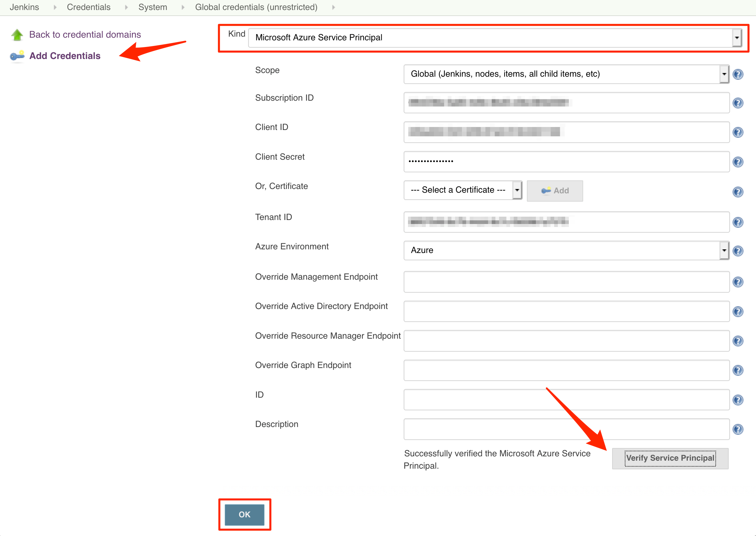Click Back to credential domains link
The width and height of the screenshot is (756, 536).
[x=85, y=35]
